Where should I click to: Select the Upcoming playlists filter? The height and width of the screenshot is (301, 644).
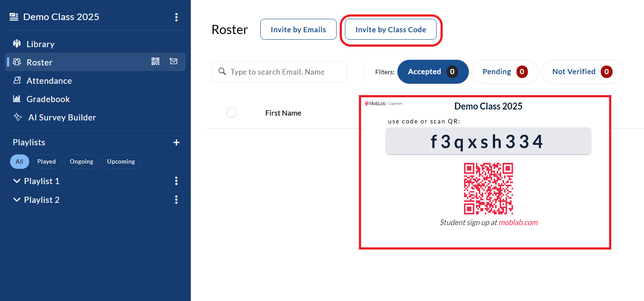tap(121, 161)
